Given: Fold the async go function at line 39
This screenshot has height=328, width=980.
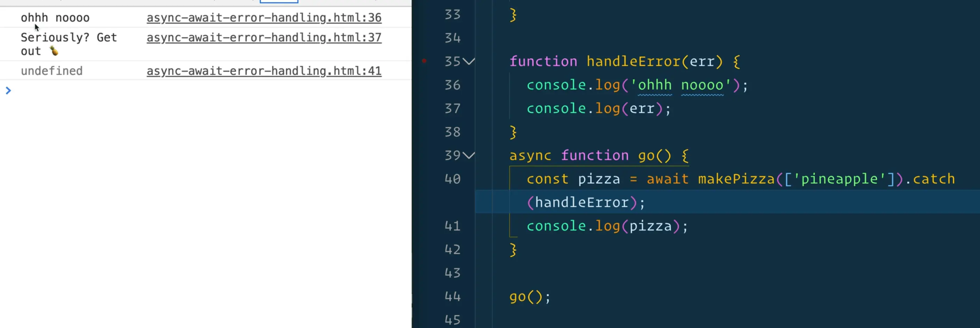Looking at the screenshot, I should point(469,155).
